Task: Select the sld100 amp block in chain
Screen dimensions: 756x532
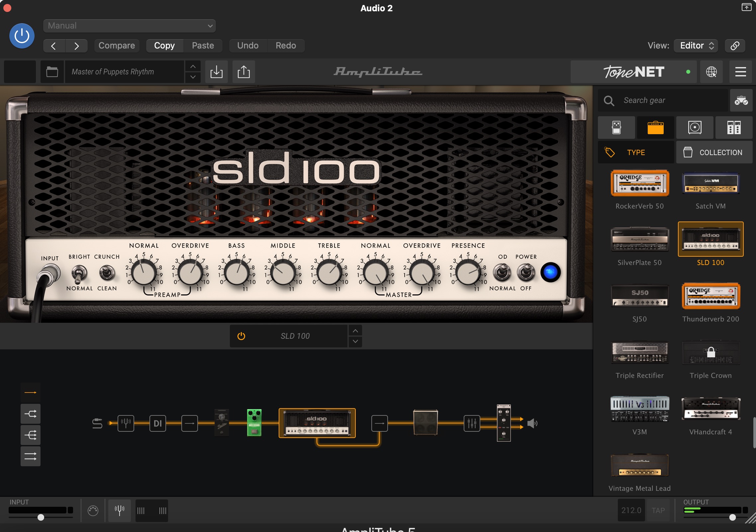Action: (x=317, y=423)
